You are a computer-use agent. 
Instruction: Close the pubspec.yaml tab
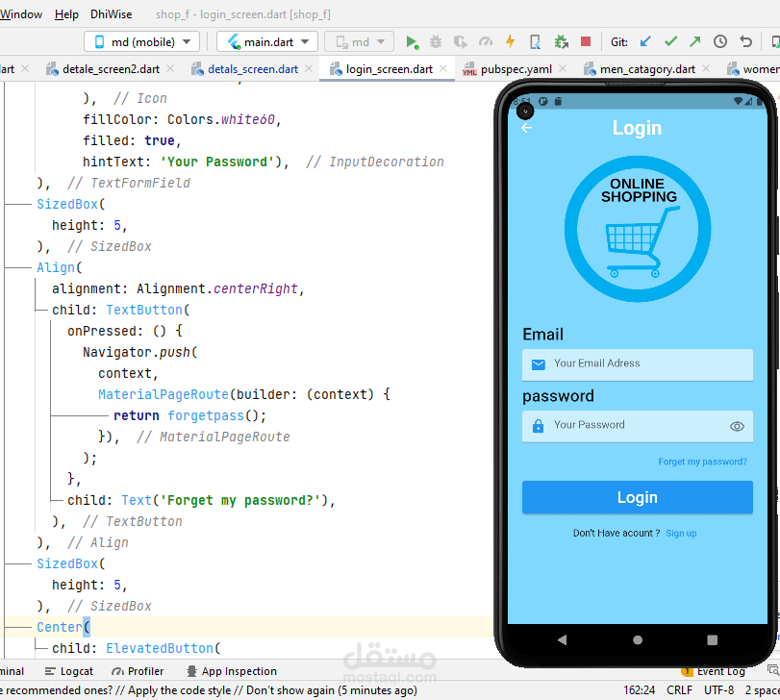pos(563,68)
